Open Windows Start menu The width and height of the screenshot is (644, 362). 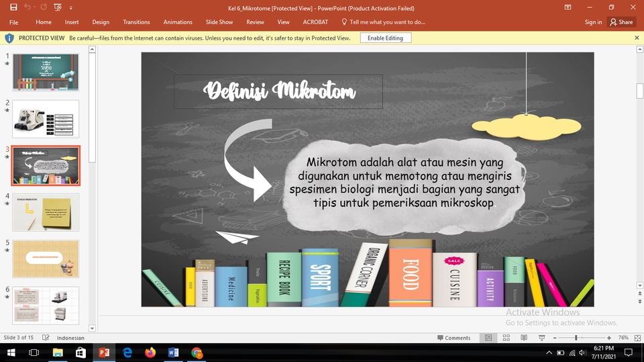pos(11,353)
